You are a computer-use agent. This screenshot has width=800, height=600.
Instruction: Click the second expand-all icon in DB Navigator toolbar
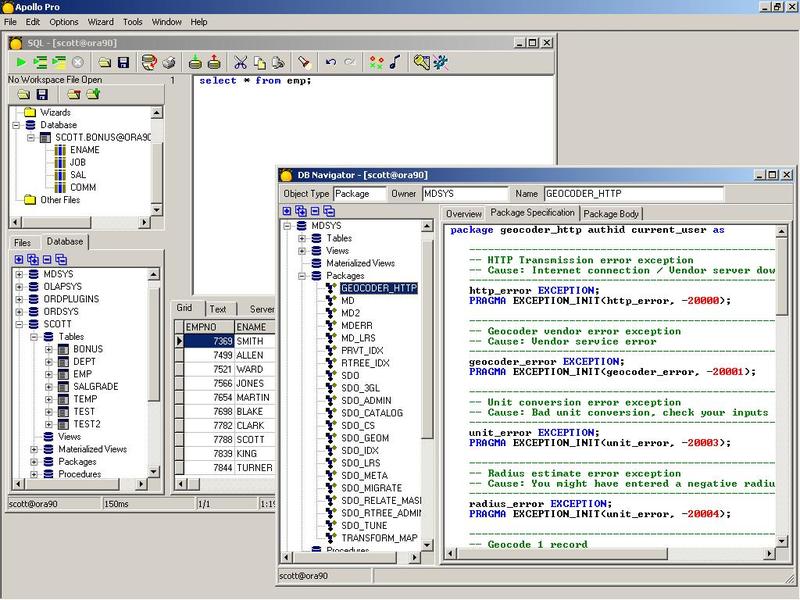301,211
